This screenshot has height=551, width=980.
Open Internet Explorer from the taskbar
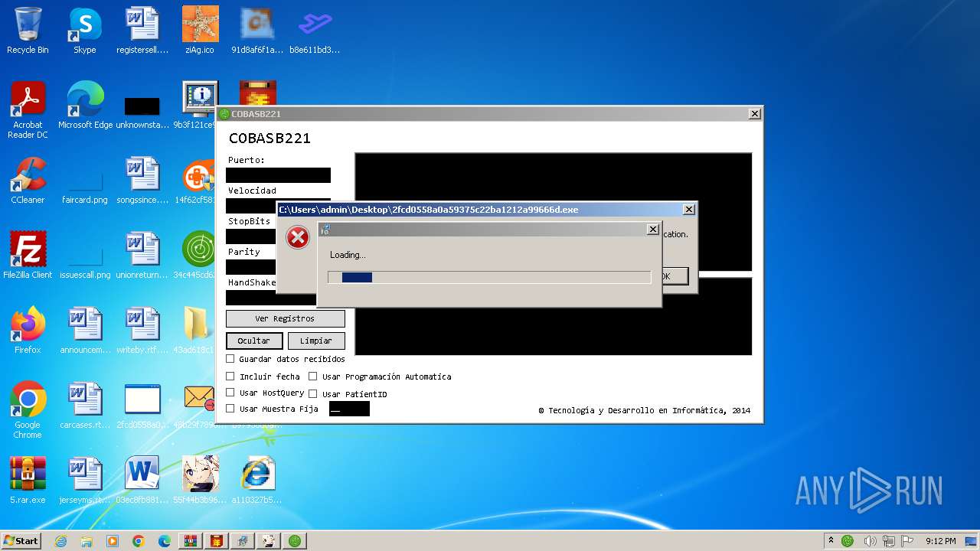click(x=60, y=541)
